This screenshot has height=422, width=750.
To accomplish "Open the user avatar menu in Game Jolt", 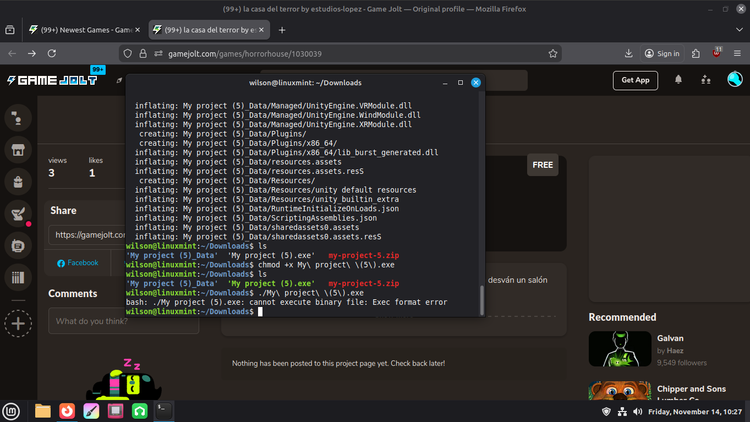I will tap(735, 79).
